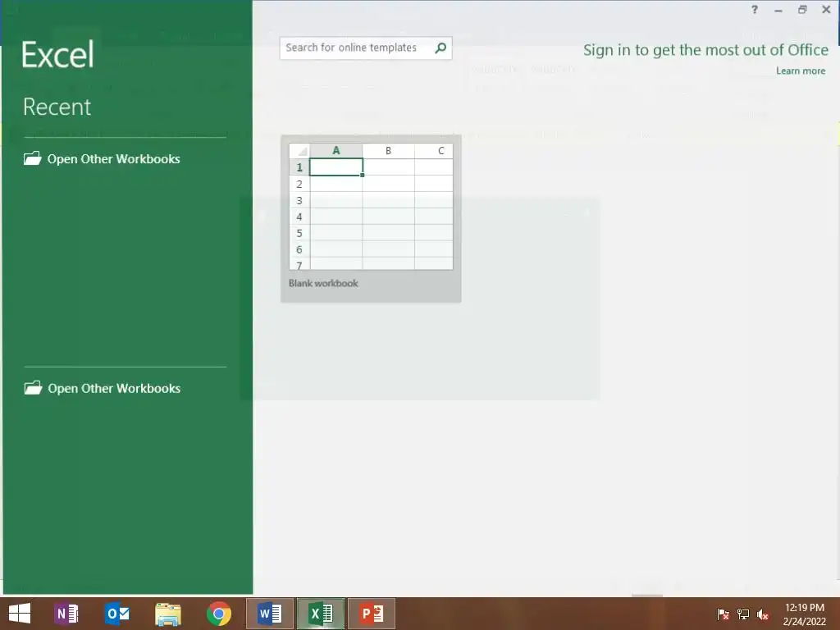840x630 pixels.
Task: Click the network status tray icon
Action: 743,614
